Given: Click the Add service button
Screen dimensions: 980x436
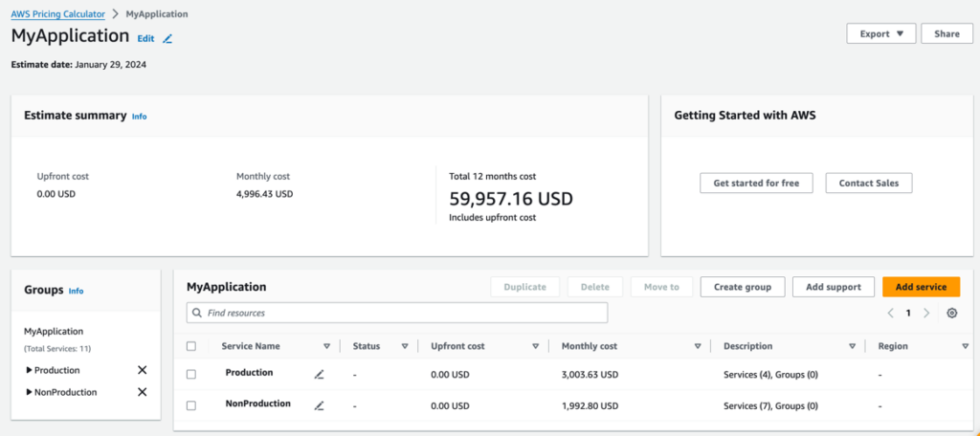Looking at the screenshot, I should click(x=921, y=287).
